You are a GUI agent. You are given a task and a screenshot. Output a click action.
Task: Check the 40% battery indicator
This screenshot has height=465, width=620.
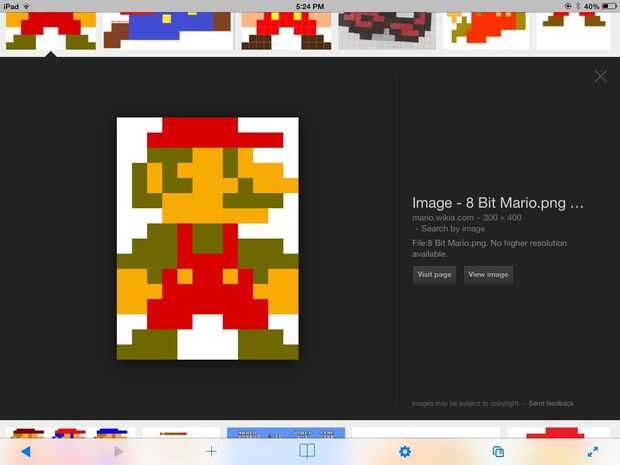[x=599, y=6]
